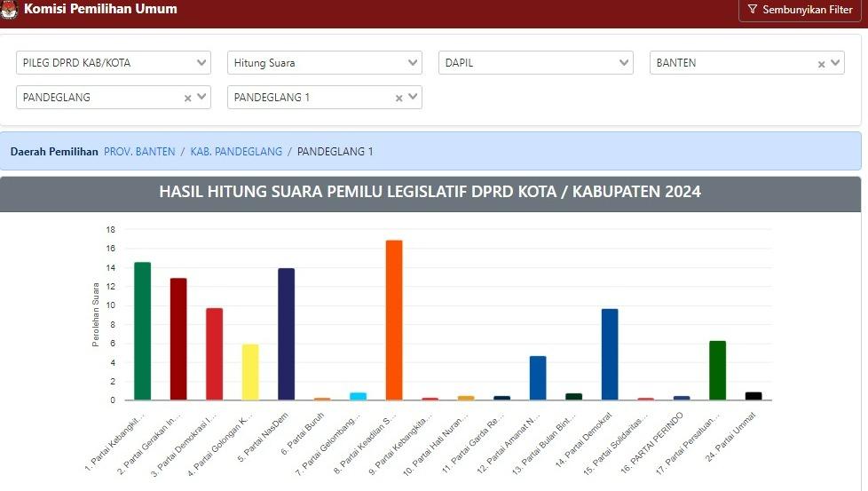Viewport: 868px width, 491px height.
Task: Open the KAB. PANDEGLANG breadcrumb link
Action: (x=236, y=152)
